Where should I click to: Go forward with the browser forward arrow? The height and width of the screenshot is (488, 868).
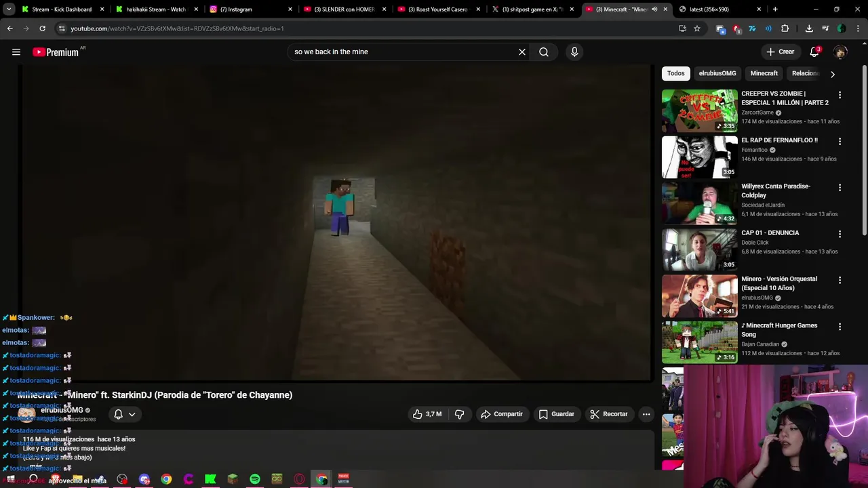tap(26, 28)
